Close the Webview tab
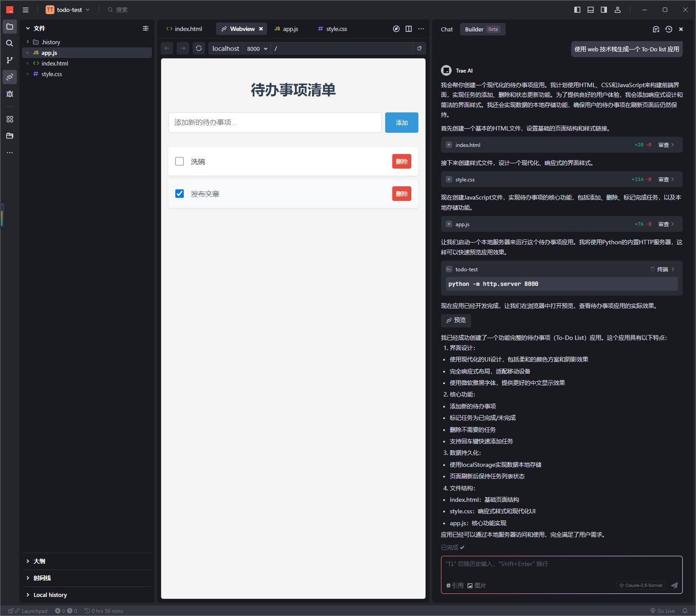The image size is (696, 616). (261, 29)
